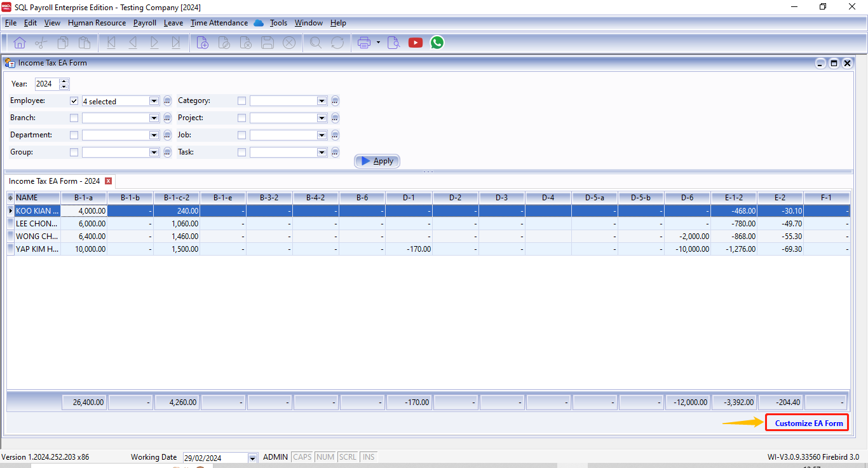Open the Working Date dropdown
The width and height of the screenshot is (868, 468).
[252, 458]
